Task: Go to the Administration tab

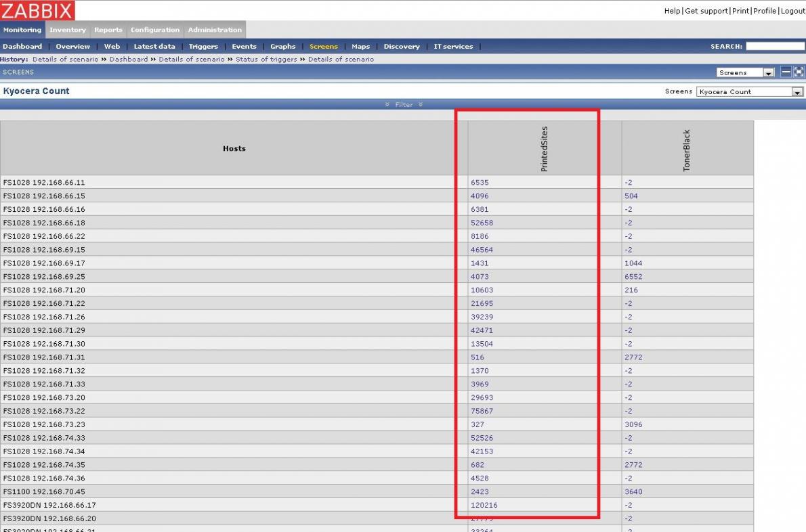Action: (x=215, y=30)
